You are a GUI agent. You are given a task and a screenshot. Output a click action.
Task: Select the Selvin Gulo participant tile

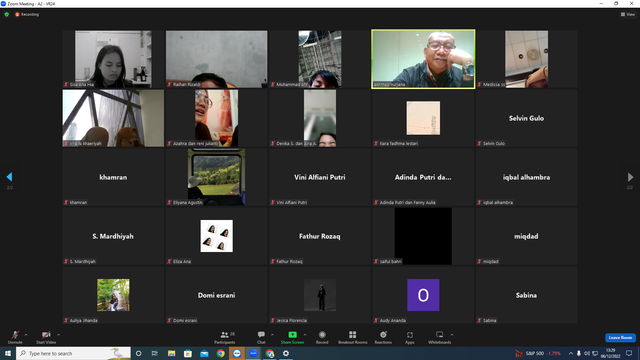click(x=526, y=118)
